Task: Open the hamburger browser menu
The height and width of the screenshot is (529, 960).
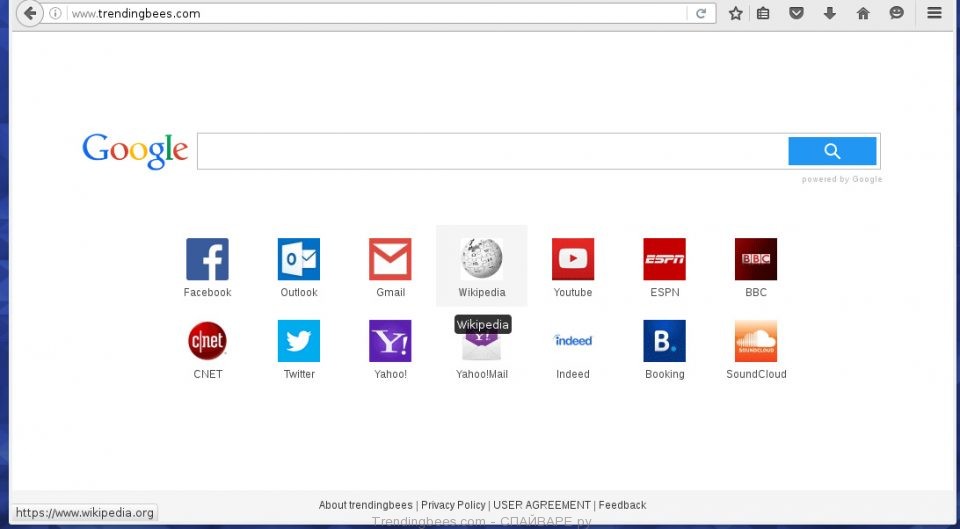Action: [x=934, y=13]
